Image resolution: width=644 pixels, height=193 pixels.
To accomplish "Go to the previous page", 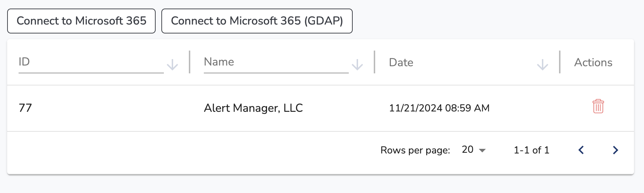I will (x=581, y=150).
